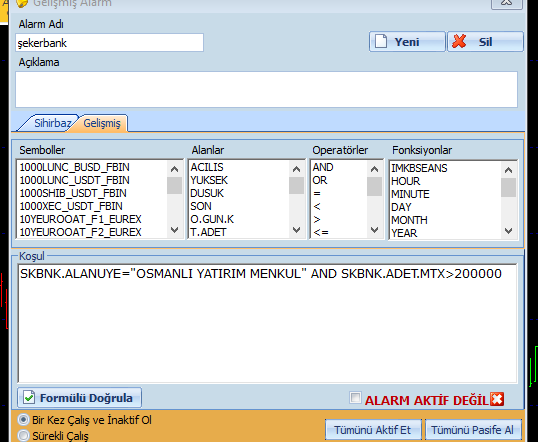Click the Fonksiyonlar list down arrow
This screenshot has height=442, width=538.
[x=508, y=231]
